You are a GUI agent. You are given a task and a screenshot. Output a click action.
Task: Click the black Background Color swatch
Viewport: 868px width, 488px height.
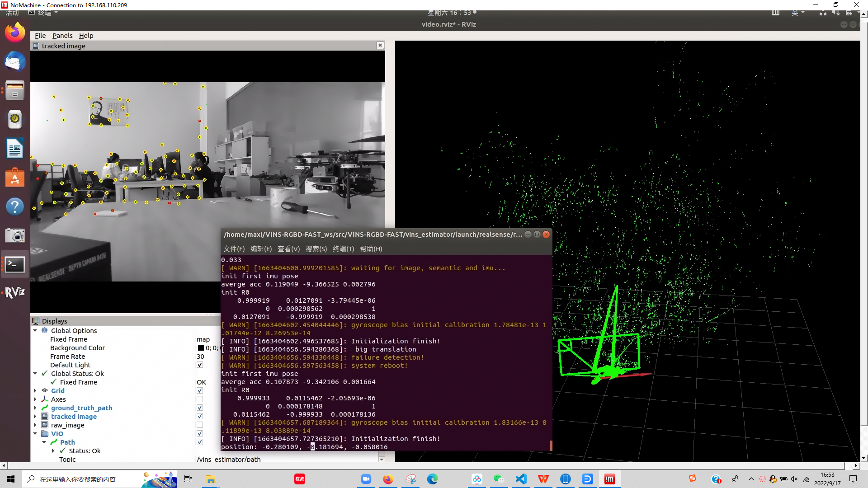click(x=200, y=348)
